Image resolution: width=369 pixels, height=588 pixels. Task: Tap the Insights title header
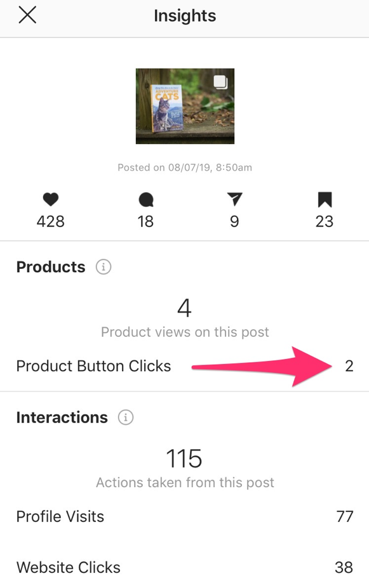pos(185,16)
